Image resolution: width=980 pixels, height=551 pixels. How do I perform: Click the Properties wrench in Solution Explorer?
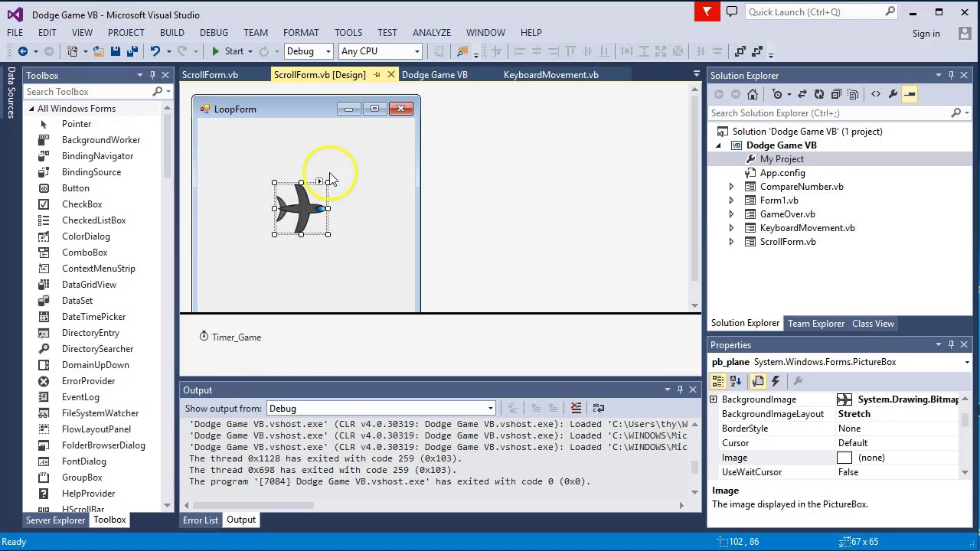click(x=893, y=94)
